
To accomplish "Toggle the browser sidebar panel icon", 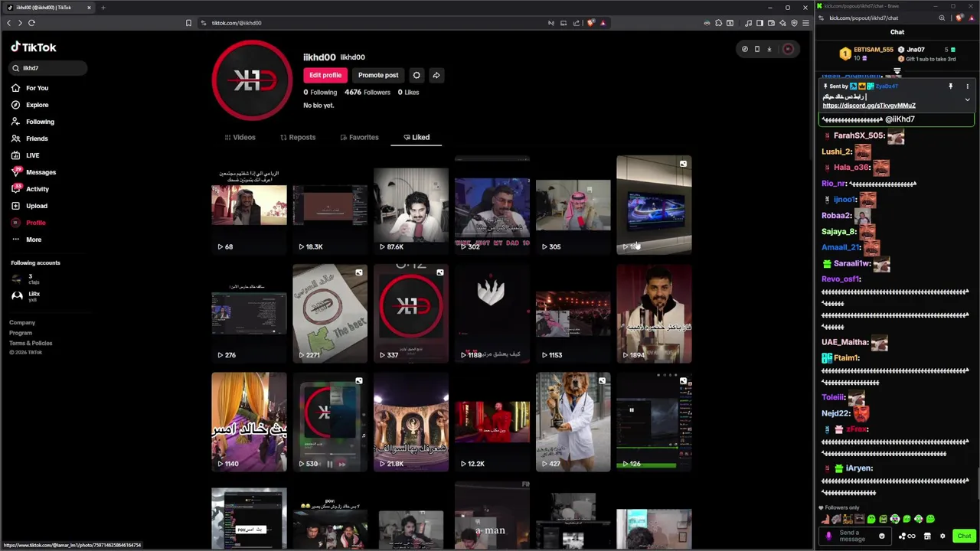I will [759, 23].
